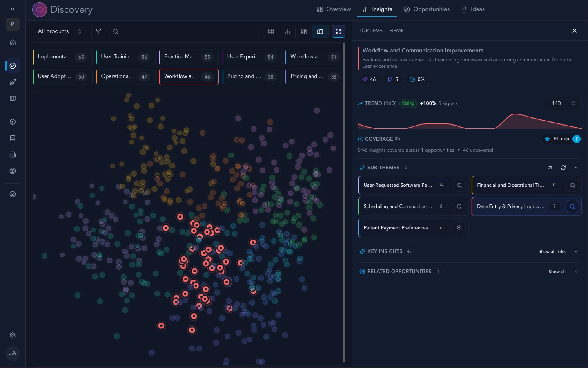Open sub-themes in expanded view arrow
Viewport: 588px width, 368px height.
pyautogui.click(x=550, y=168)
